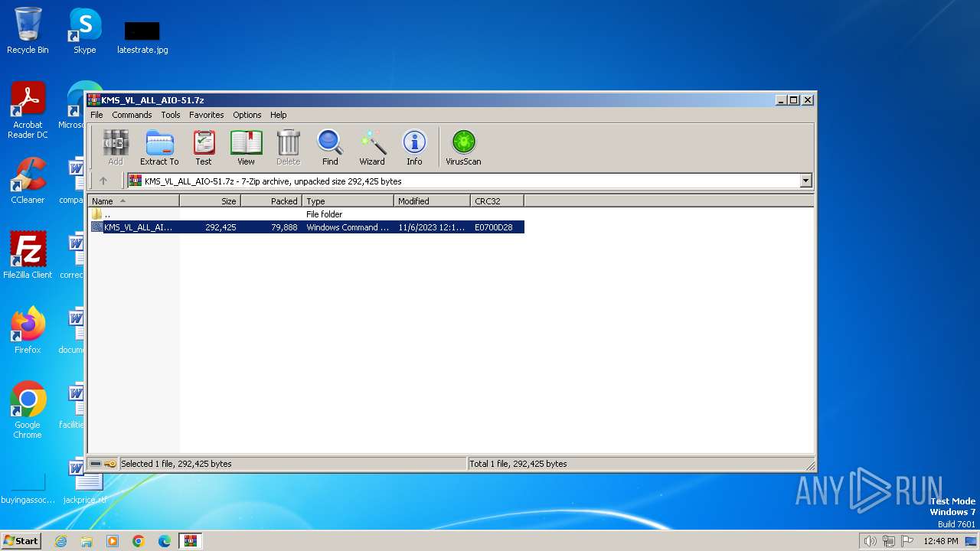Open Google Chrome desktop shortcut
980x551 pixels.
tap(28, 410)
